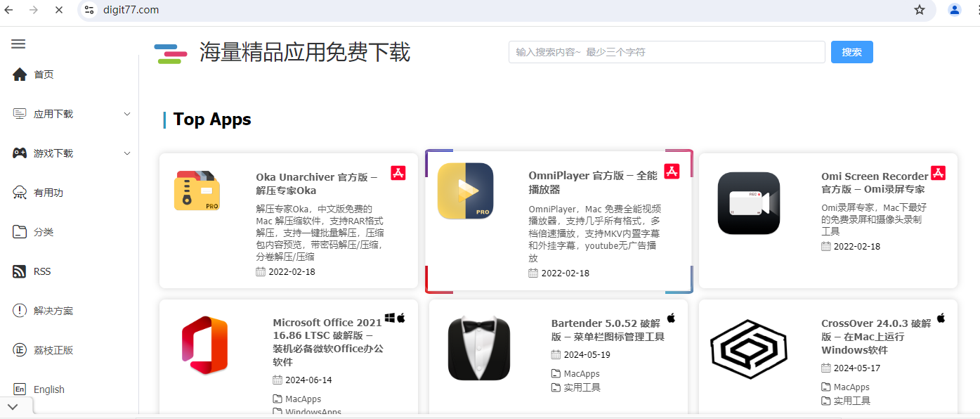This screenshot has height=419, width=980.
Task: Click the OmniPlayer app icon
Action: point(465,191)
